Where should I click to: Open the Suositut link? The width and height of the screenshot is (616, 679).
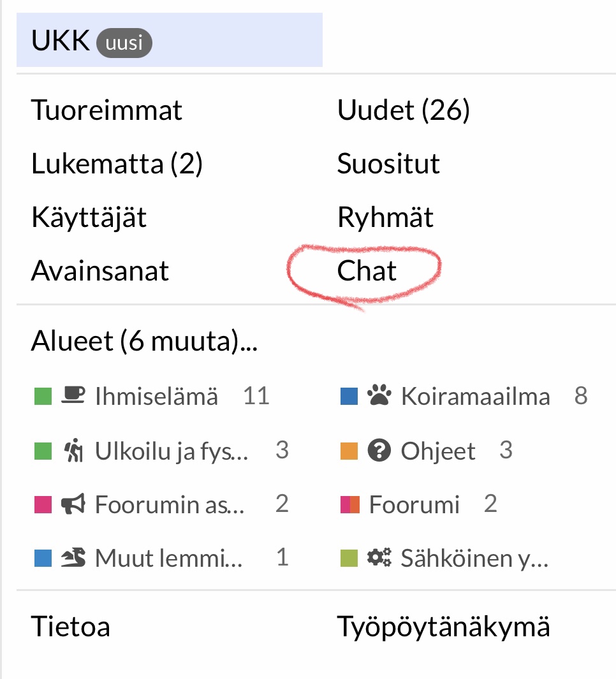[388, 164]
